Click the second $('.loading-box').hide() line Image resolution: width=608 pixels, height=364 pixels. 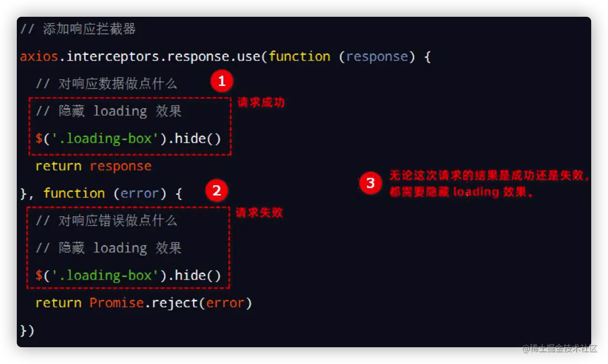[128, 275]
